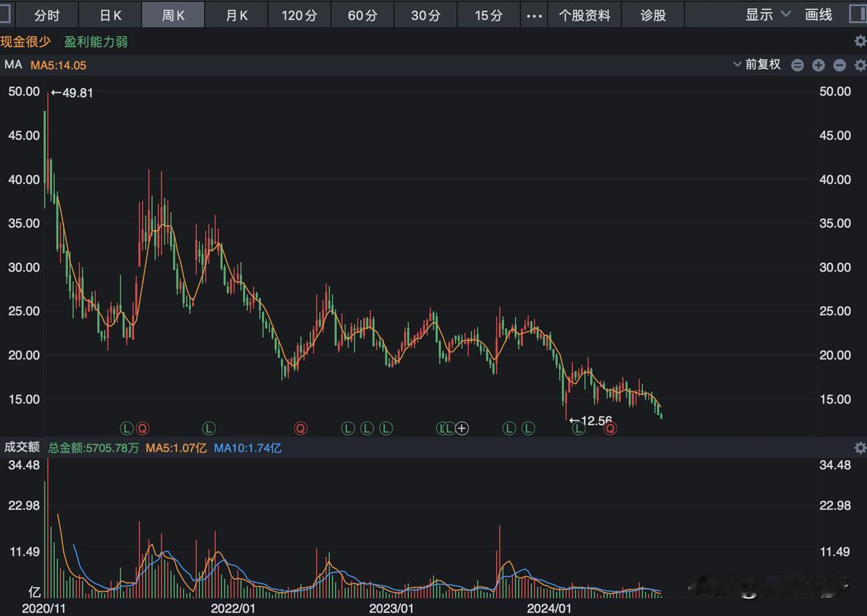Viewport: 867px width, 616px height.
Task: Open the 成交额 panel settings gear
Action: click(x=860, y=447)
